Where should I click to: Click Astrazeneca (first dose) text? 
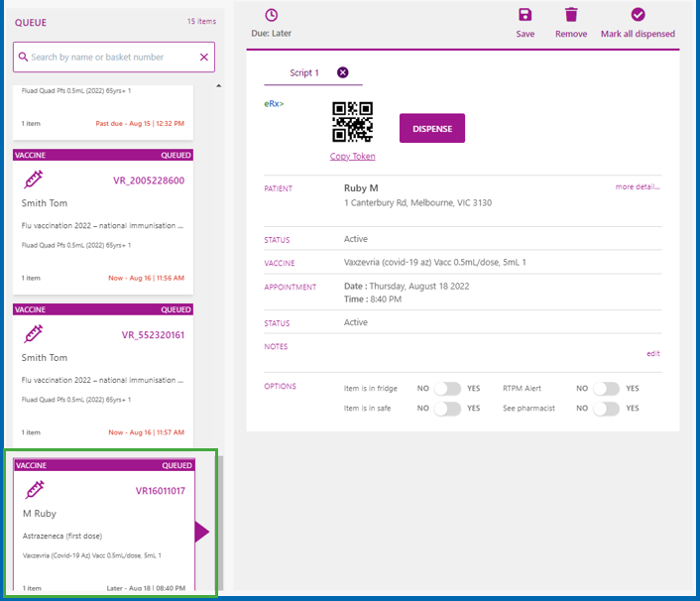(x=62, y=536)
